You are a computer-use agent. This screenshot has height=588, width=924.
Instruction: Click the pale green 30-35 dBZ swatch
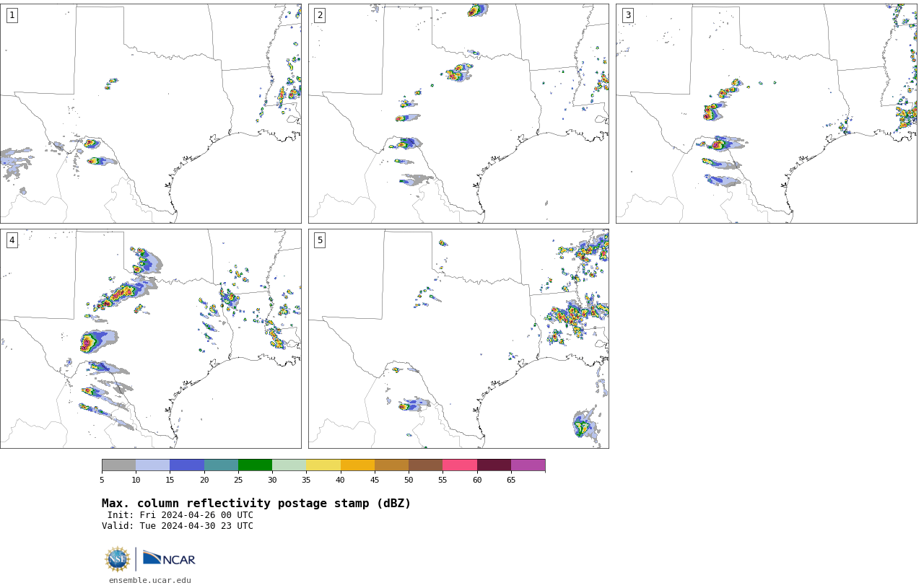(289, 465)
